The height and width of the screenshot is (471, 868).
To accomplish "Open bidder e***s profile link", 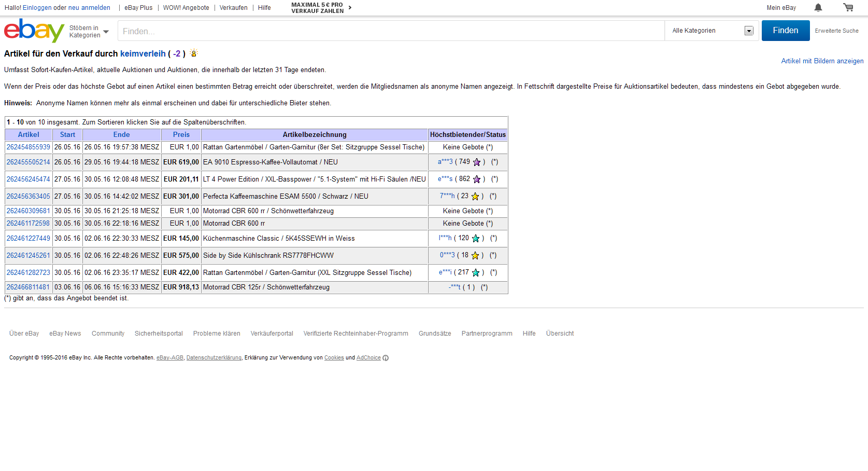I will (x=445, y=179).
